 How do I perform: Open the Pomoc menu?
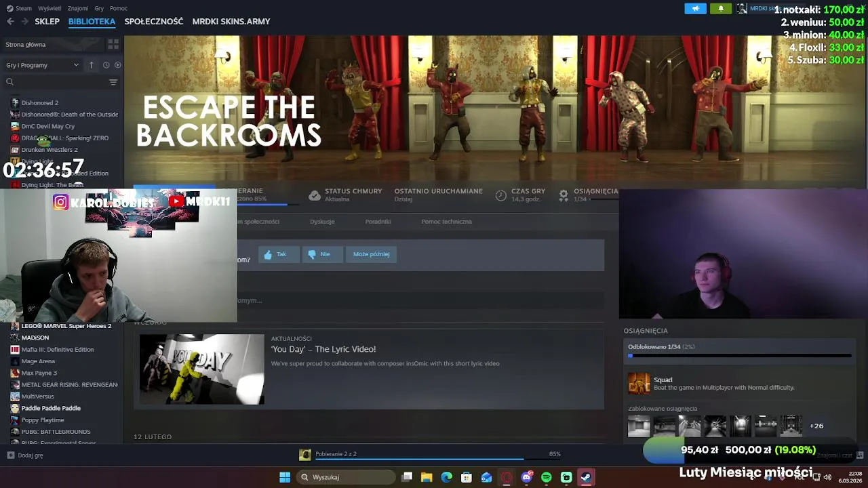coord(119,8)
